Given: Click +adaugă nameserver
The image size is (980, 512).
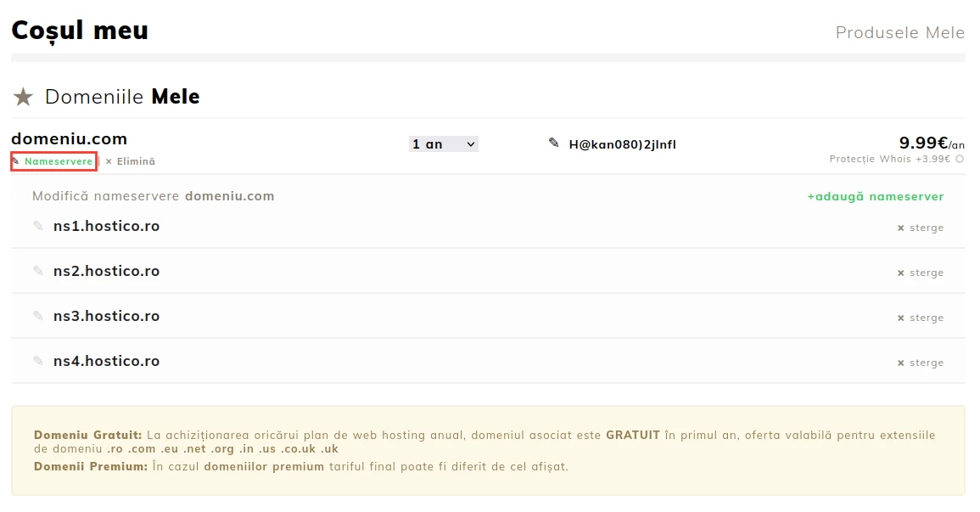Looking at the screenshot, I should 875,196.
